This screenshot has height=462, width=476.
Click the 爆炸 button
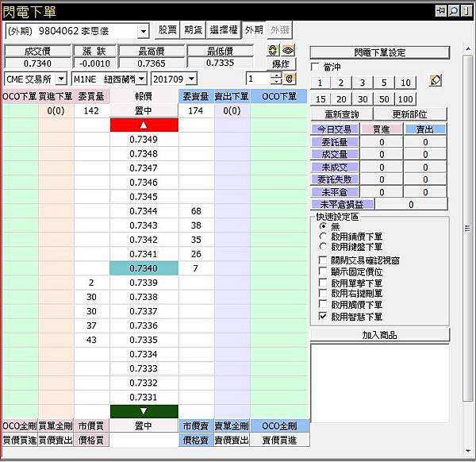point(281,64)
